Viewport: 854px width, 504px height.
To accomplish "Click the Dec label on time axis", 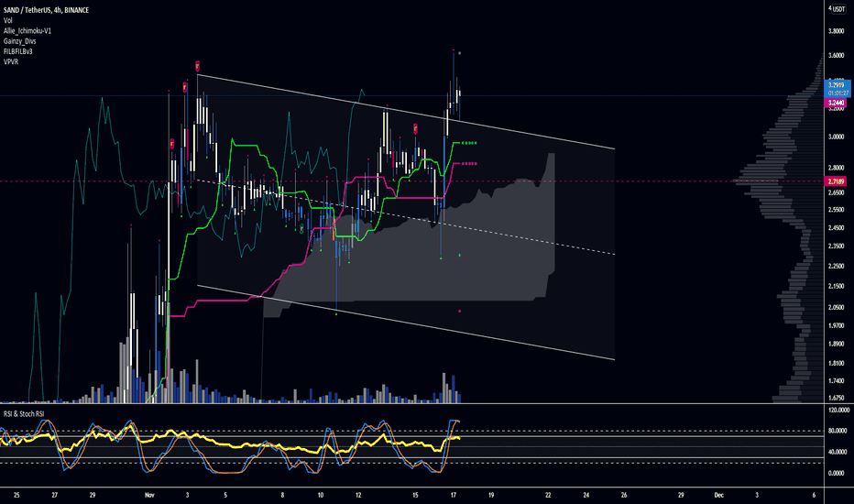I will (719, 495).
